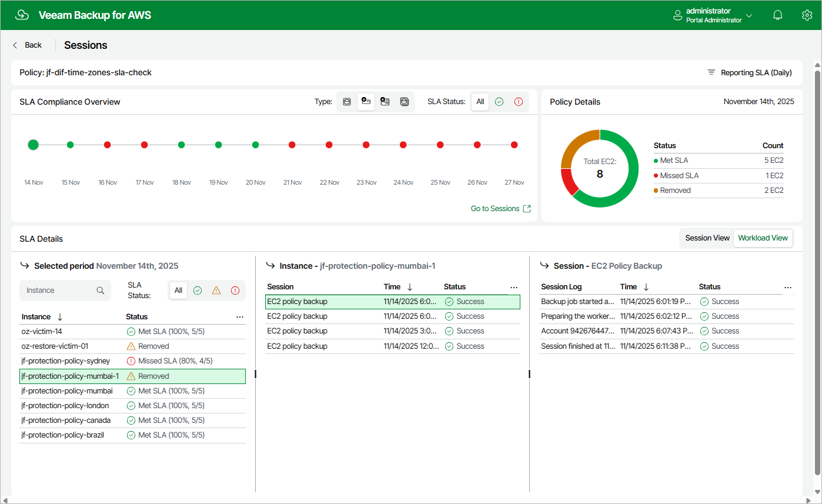Select instance jf-protection-policy-mumbai-1
The height and width of the screenshot is (504, 822).
click(132, 376)
